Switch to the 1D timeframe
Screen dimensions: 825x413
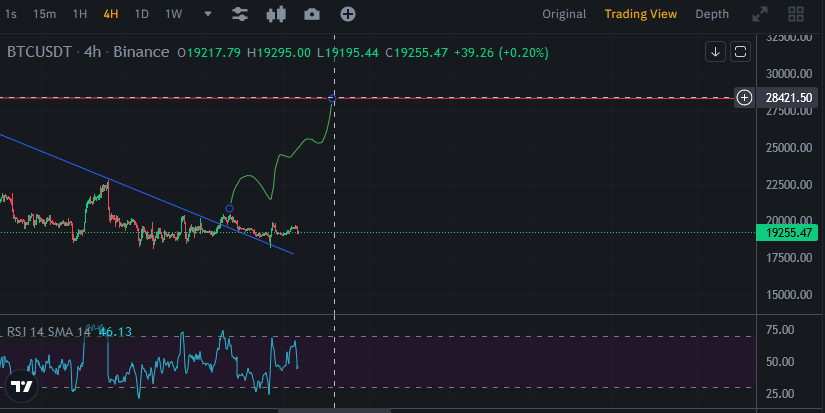(x=142, y=14)
